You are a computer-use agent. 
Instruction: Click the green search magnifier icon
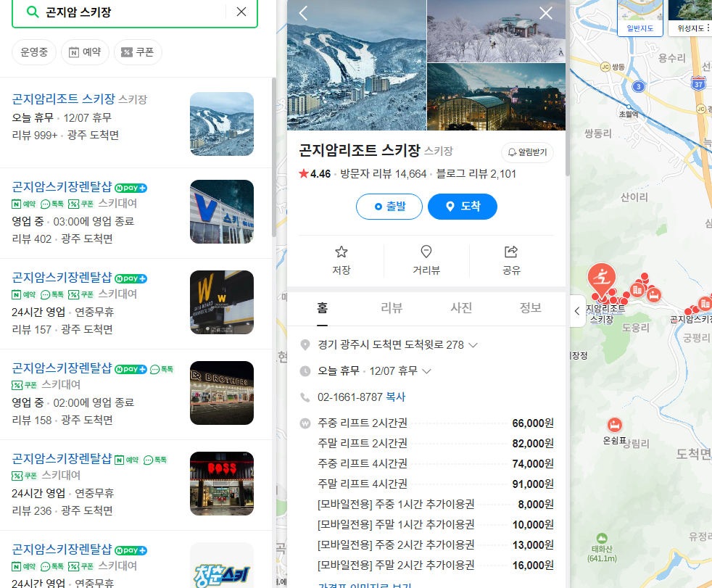tap(32, 12)
